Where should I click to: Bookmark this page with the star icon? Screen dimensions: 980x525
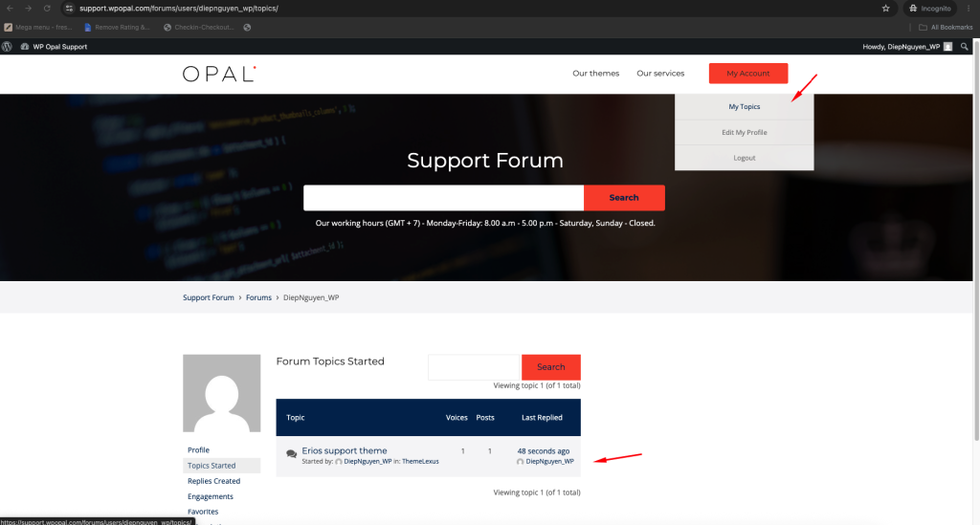click(x=885, y=8)
